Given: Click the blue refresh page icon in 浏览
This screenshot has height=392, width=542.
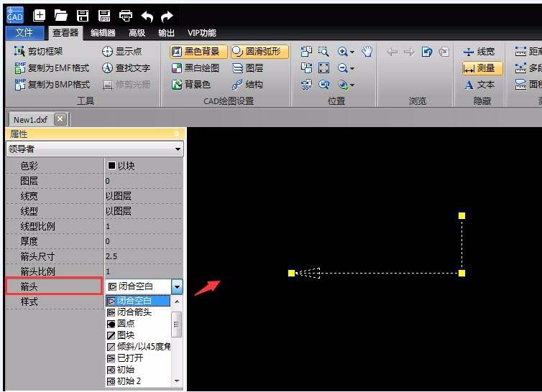Looking at the screenshot, I should coord(427,52).
